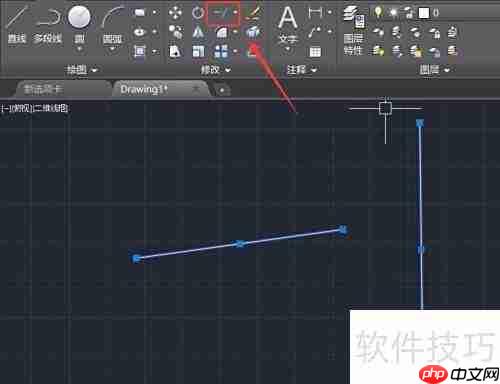Click layer 0 white color swatch

pyautogui.click(x=424, y=13)
